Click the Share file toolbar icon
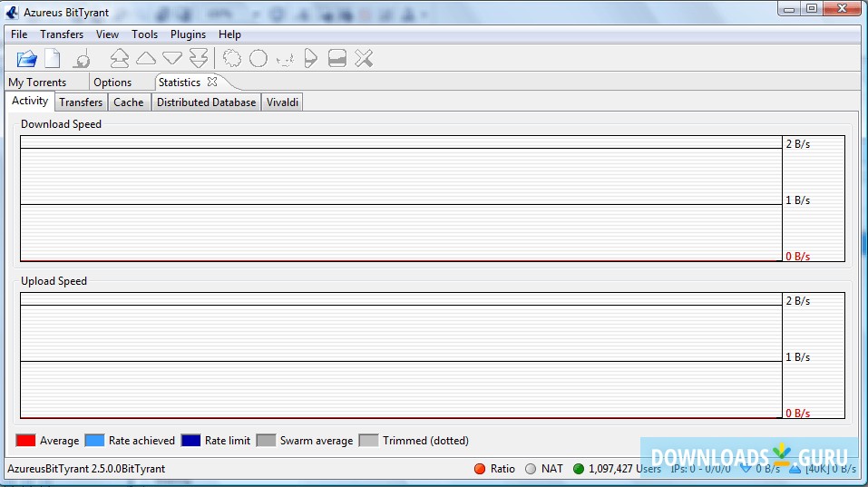This screenshot has height=487, width=868. tap(82, 59)
